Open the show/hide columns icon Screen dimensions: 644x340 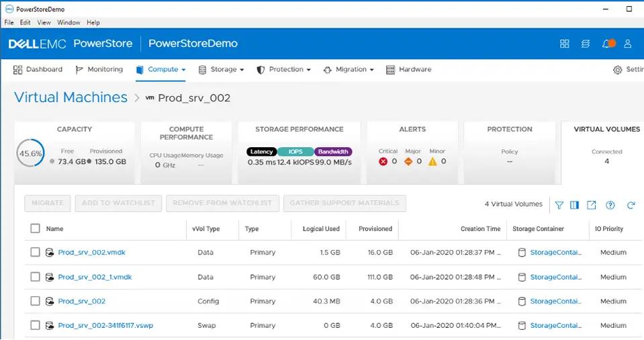575,205
